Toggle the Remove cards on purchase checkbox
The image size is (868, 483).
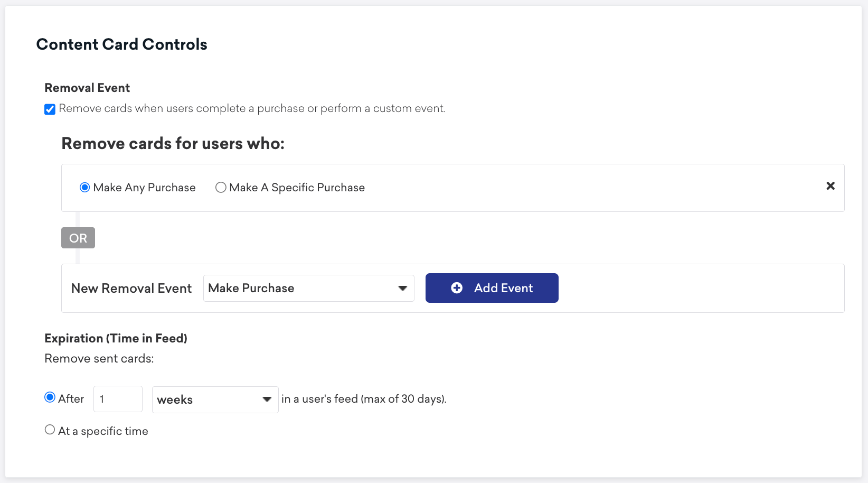click(50, 109)
